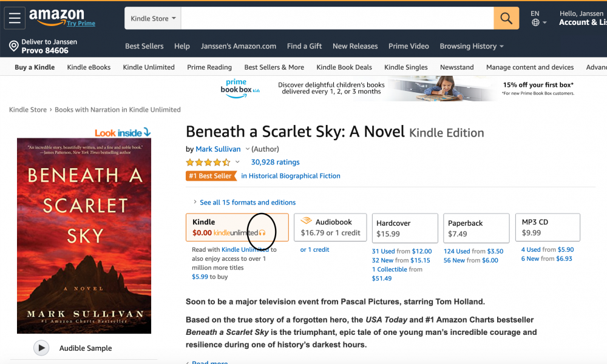Click the Amazon logo
Viewport: 607px width, 364px height.
click(58, 15)
